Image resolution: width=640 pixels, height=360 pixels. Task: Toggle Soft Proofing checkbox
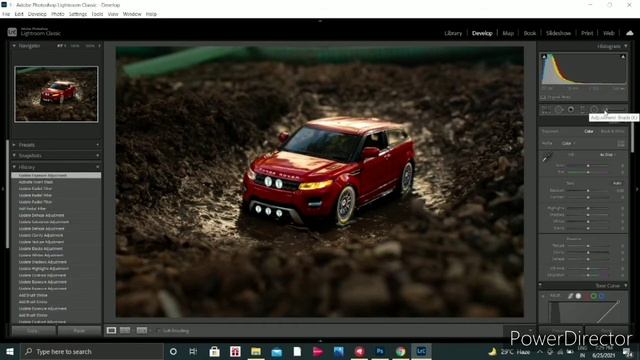click(x=159, y=331)
